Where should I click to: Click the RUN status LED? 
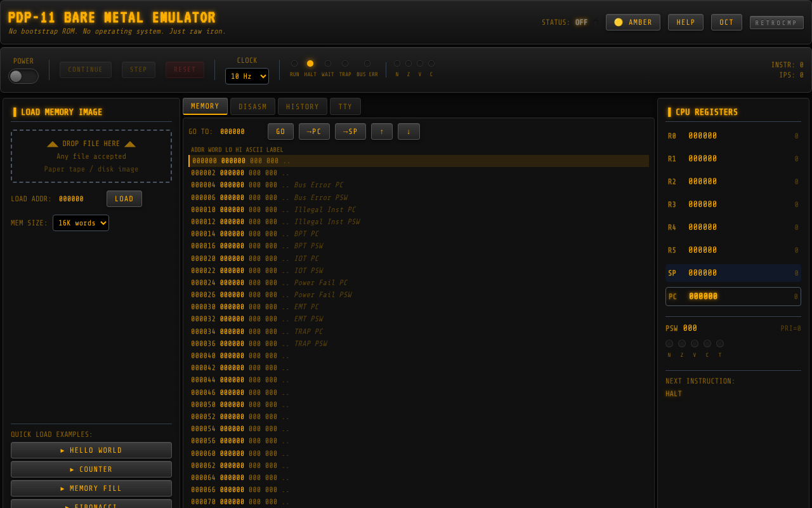(294, 63)
